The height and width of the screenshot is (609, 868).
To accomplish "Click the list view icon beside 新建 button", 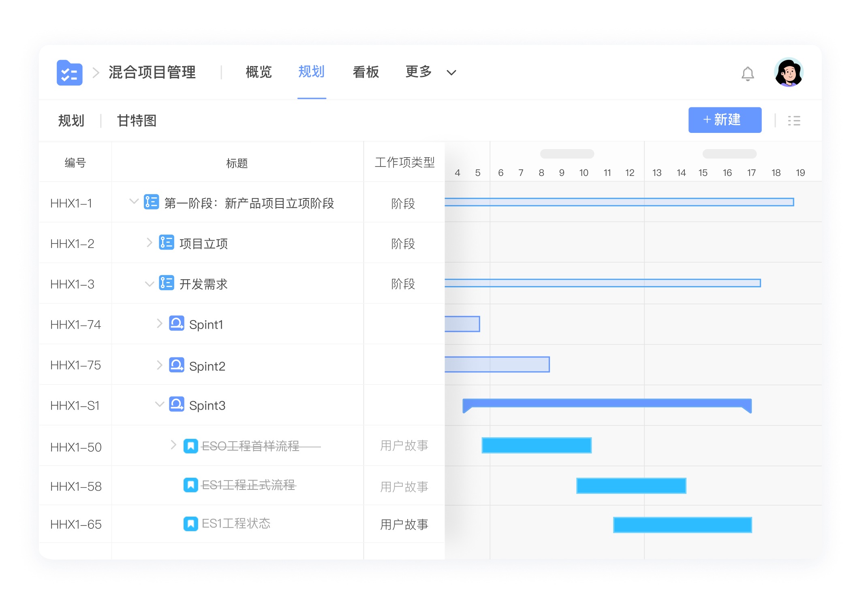I will coord(794,120).
